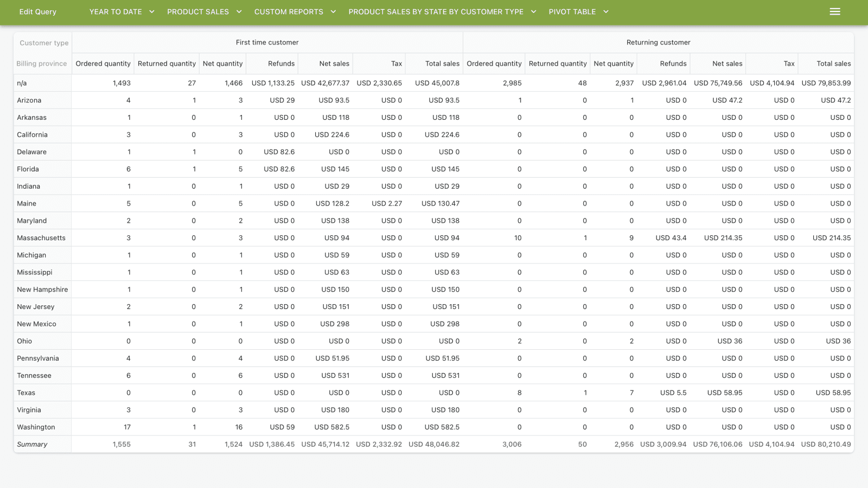Click the chevron next to Pivot Table
The width and height of the screenshot is (868, 488).
pyautogui.click(x=606, y=11)
